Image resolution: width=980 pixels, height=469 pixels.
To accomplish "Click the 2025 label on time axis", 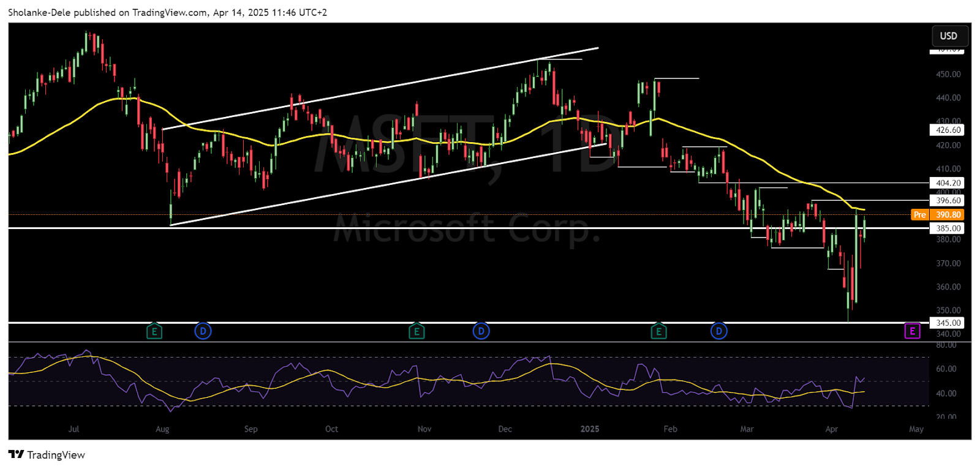I will click(590, 429).
